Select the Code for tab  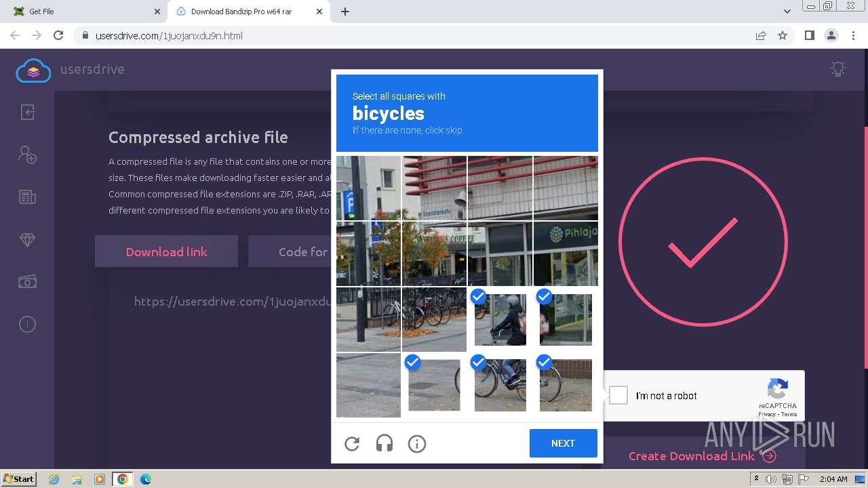click(302, 251)
